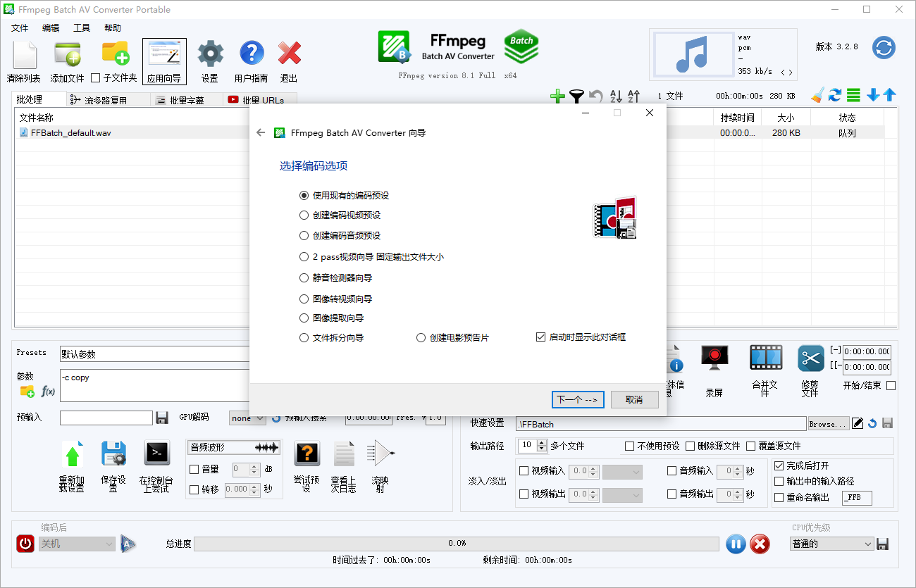The width and height of the screenshot is (916, 588).
Task: Open the GPU解码 none dropdown
Action: click(247, 418)
